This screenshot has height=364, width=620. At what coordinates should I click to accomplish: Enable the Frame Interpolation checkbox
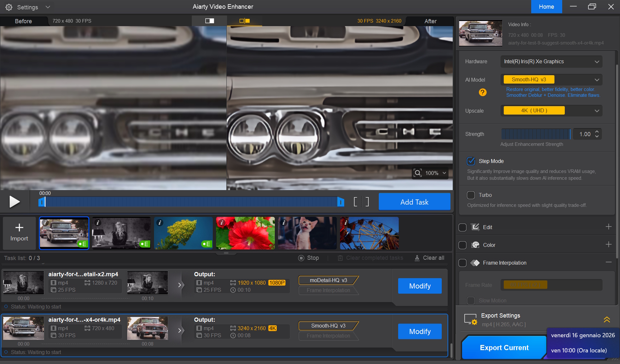click(462, 263)
